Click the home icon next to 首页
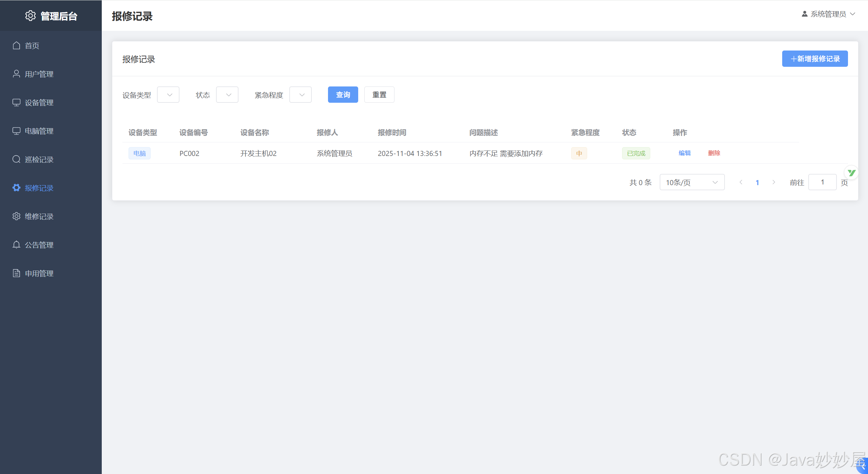868x474 pixels. 16,45
